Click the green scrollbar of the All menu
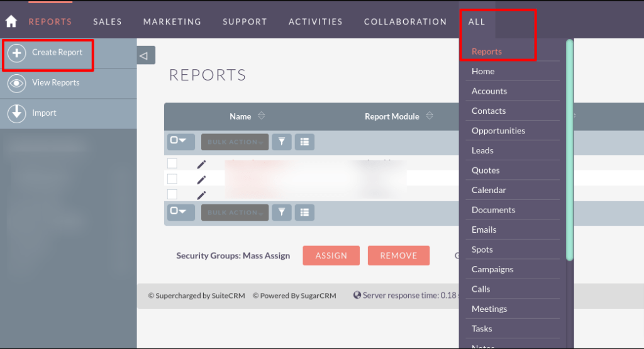The width and height of the screenshot is (644, 349). coord(569,150)
